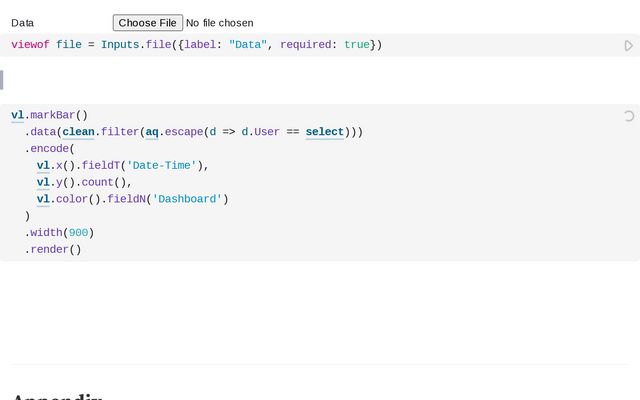Click the pending spinner on the chart cell
Screen dimensions: 640x400
click(x=628, y=116)
